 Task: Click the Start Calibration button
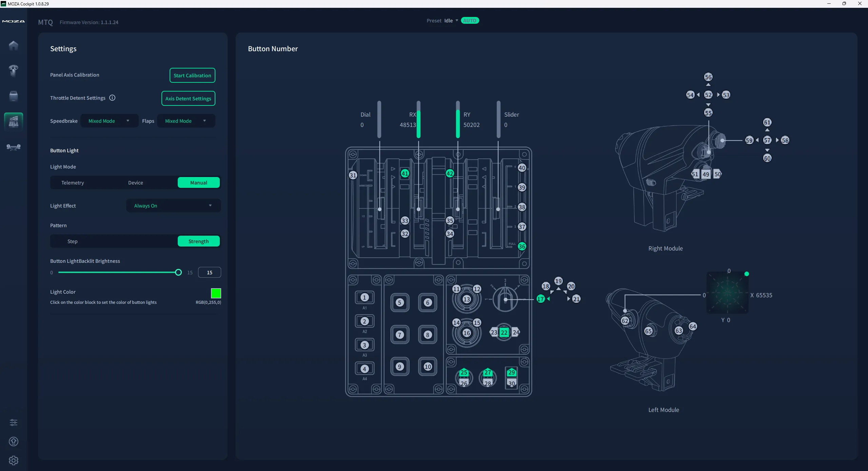[192, 76]
